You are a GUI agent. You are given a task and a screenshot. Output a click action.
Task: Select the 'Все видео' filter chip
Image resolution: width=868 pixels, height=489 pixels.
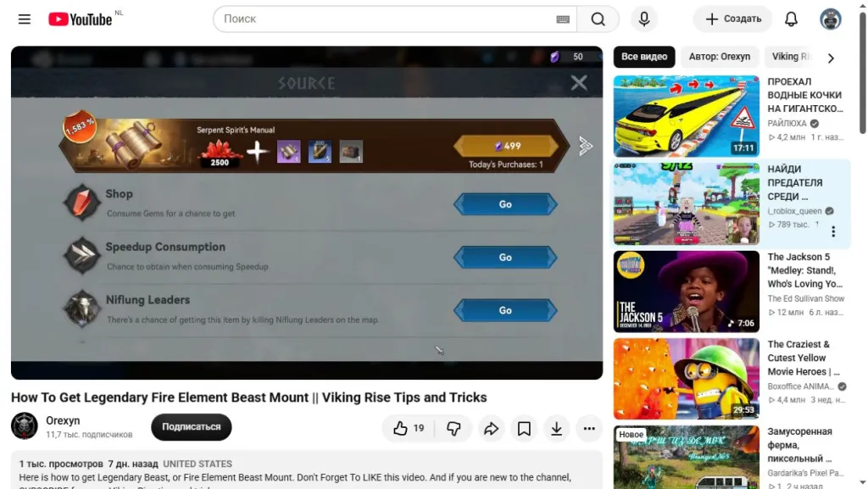click(644, 57)
